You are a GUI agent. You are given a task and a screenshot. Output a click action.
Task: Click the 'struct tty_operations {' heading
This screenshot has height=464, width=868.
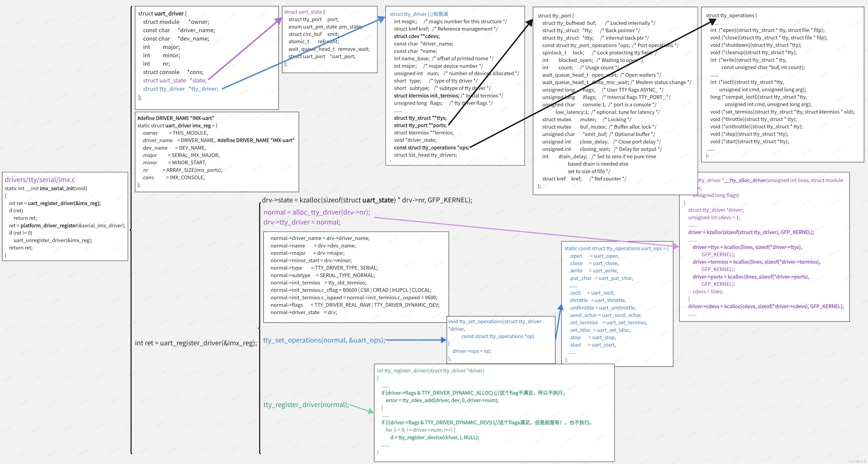731,15
